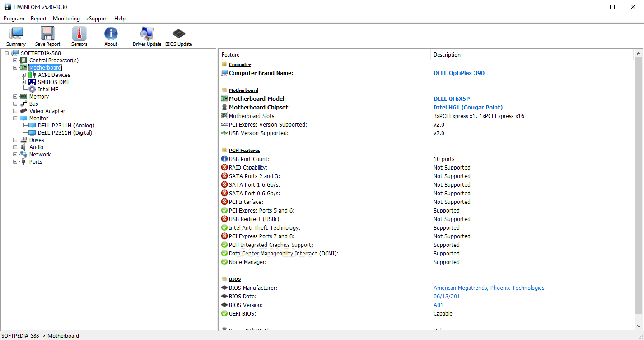Expand the SMBIOS DMI node

pos(23,82)
